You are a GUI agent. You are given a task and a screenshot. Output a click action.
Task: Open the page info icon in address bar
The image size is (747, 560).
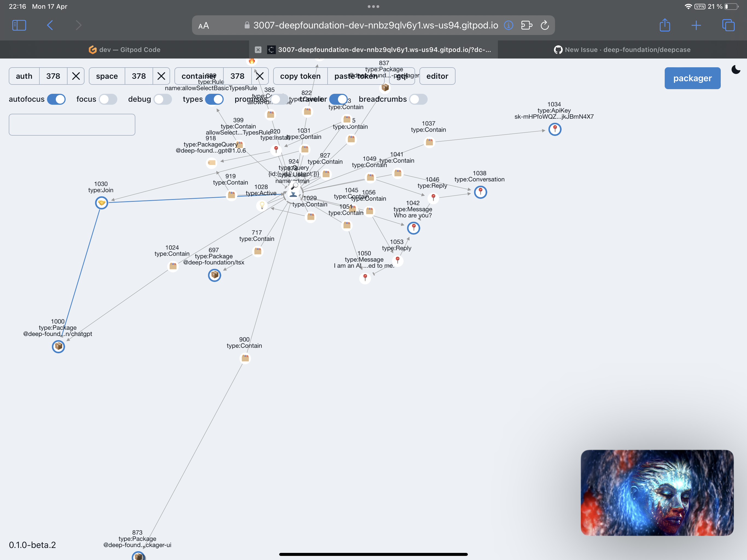click(x=509, y=25)
